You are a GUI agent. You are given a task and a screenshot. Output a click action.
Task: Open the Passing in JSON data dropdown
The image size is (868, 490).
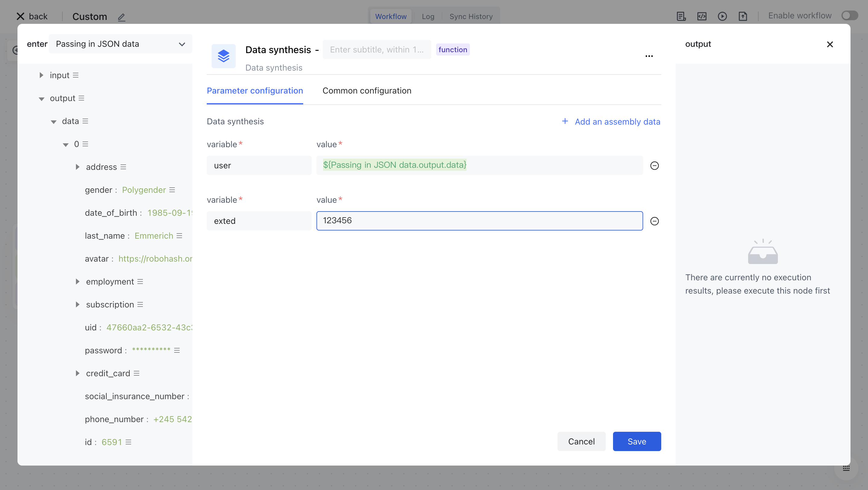coord(120,44)
